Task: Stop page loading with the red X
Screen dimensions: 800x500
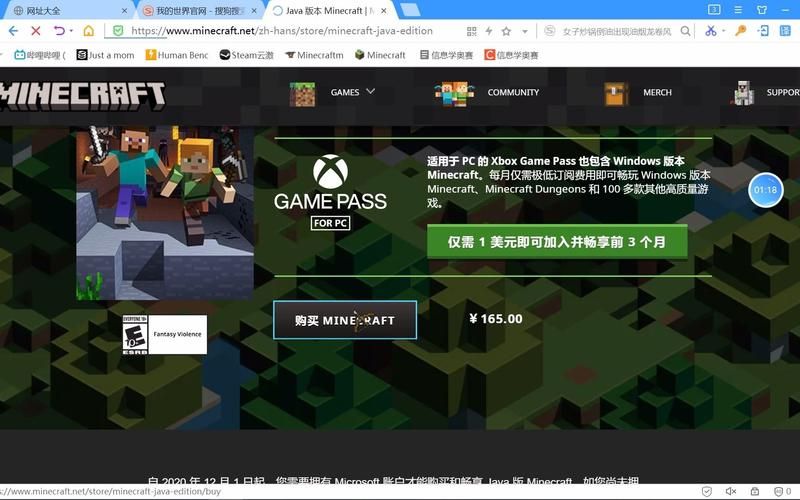Action: pyautogui.click(x=36, y=31)
